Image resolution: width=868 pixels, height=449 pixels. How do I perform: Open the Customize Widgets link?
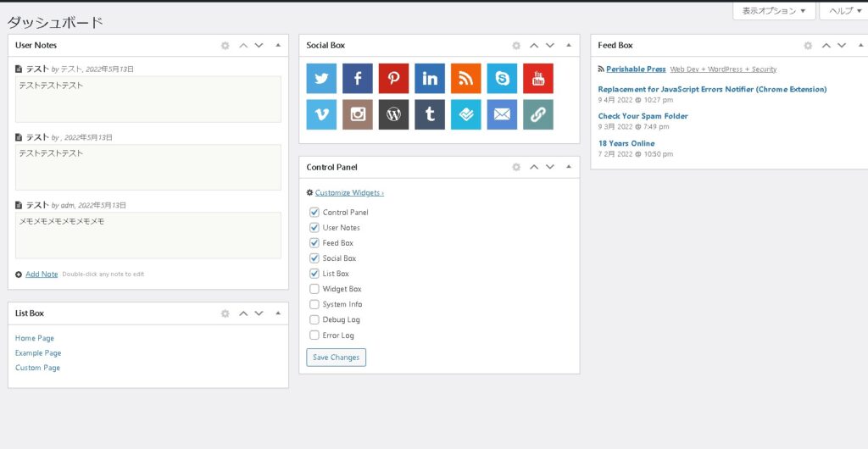348,193
